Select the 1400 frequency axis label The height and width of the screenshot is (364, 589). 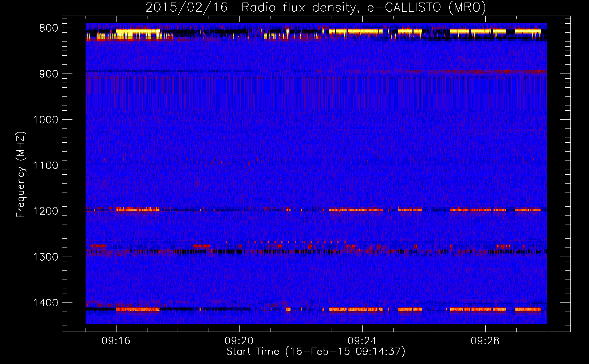click(46, 303)
